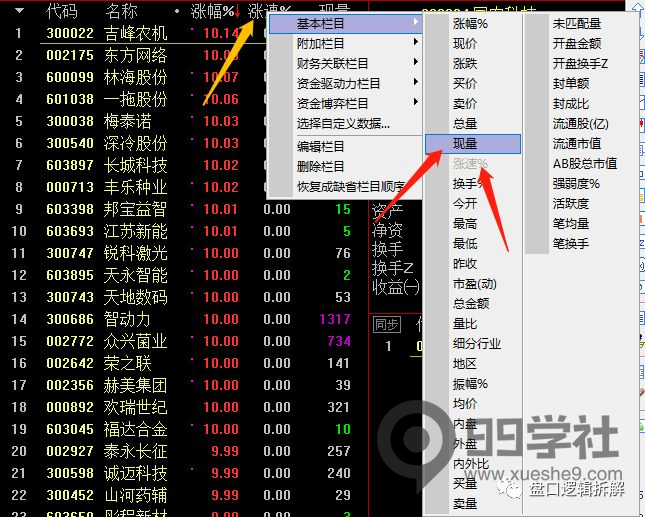This screenshot has height=517, width=645.
Task: Select 流通市值 column option
Action: 577,144
